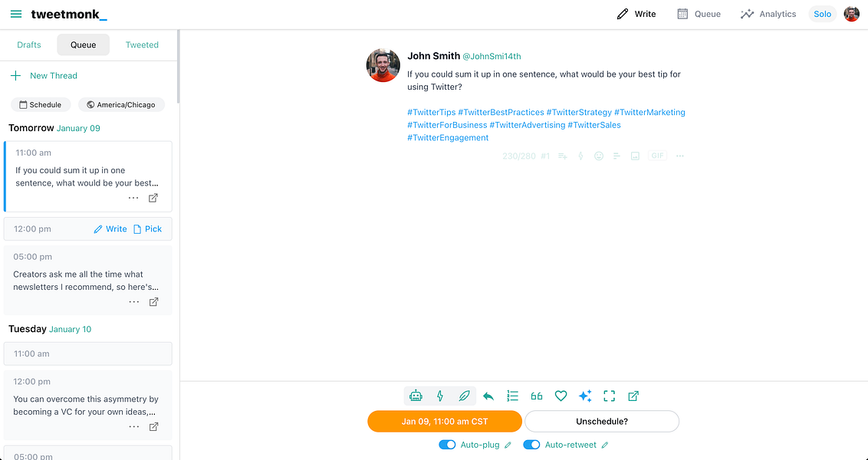Viewport: 868px width, 460px height.
Task: Change the America/Chicago timezone setting
Action: point(121,103)
